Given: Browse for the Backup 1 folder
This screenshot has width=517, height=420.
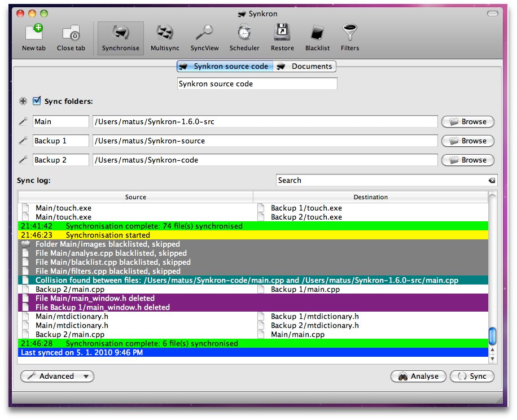Looking at the screenshot, I should (467, 141).
